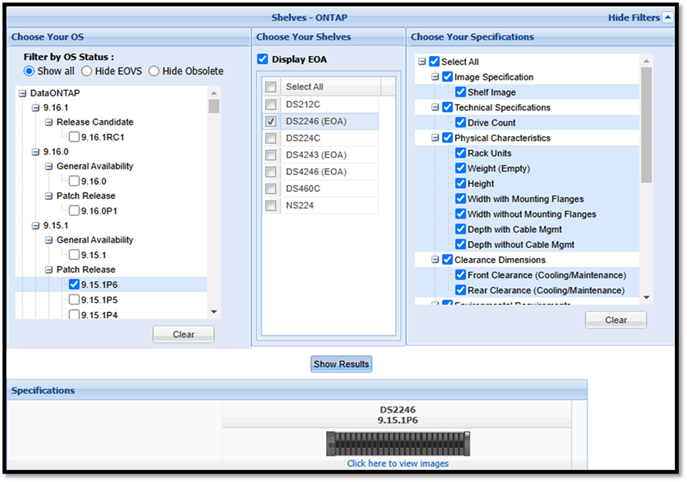
Task: Open the 'Click here to view images' link
Action: tap(398, 464)
